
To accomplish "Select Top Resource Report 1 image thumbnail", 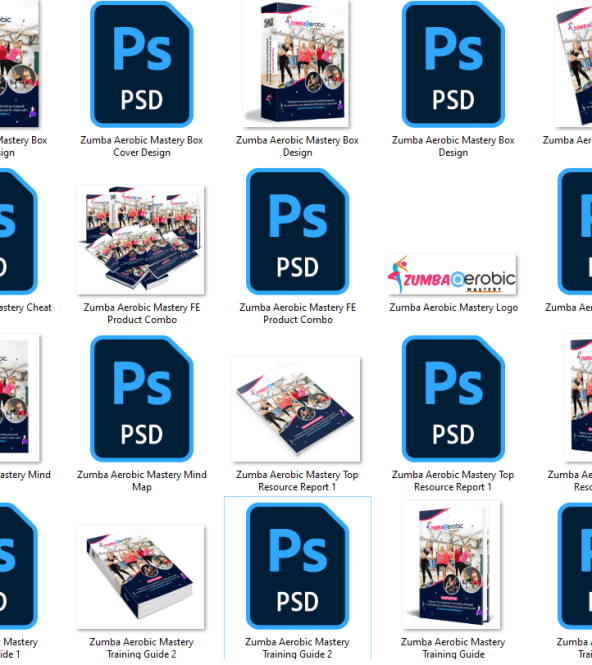I will pos(296,409).
